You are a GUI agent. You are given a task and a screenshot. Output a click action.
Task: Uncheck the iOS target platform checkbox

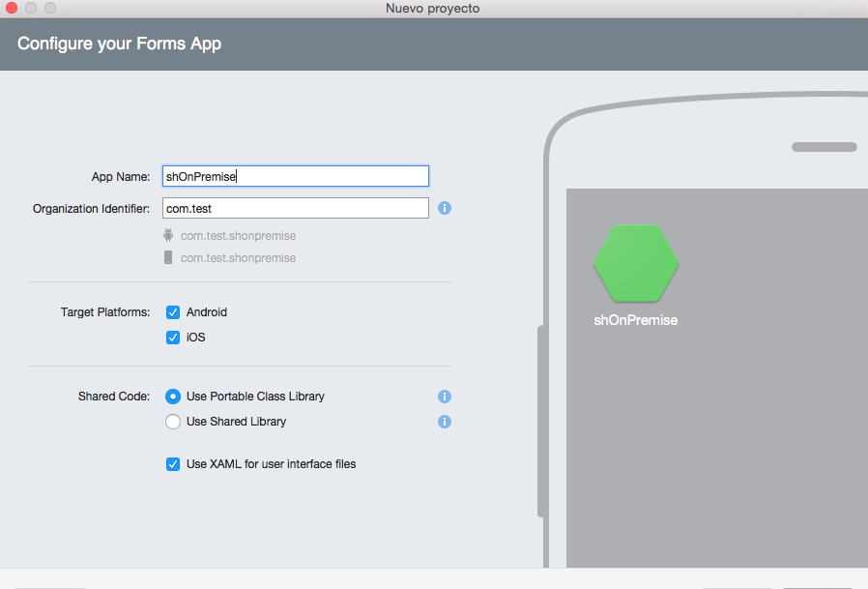point(173,338)
